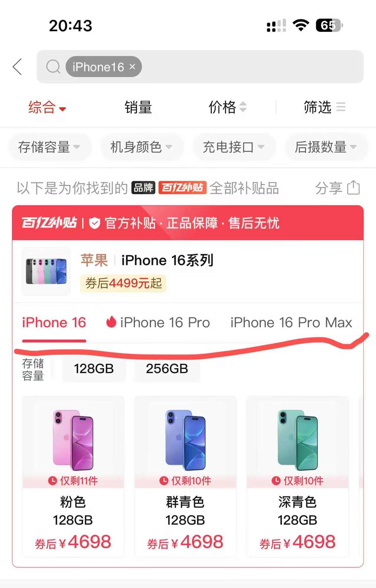Viewport: 376px width, 588px height.
Task: Open the 充电接口 filter dropdown
Action: click(234, 147)
